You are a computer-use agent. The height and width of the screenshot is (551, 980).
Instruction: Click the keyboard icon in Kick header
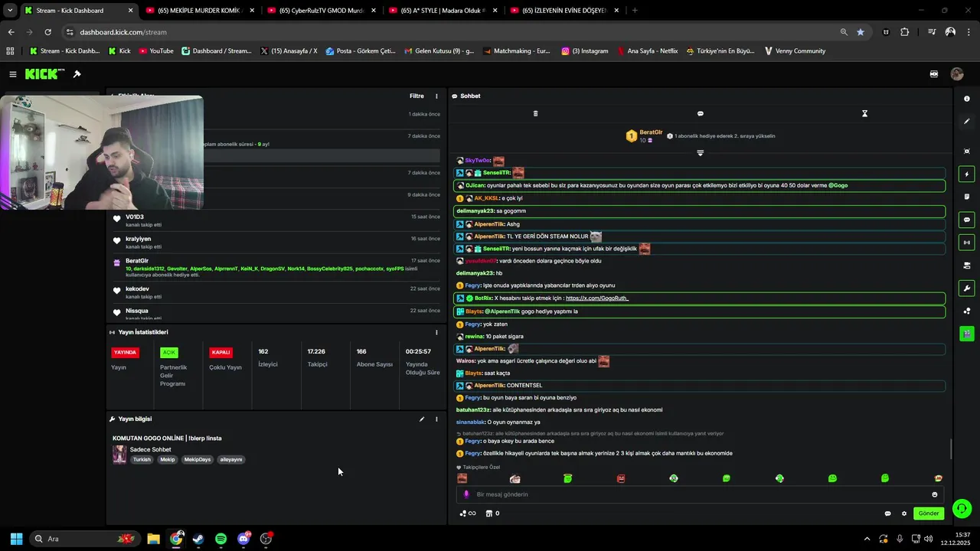point(934,74)
